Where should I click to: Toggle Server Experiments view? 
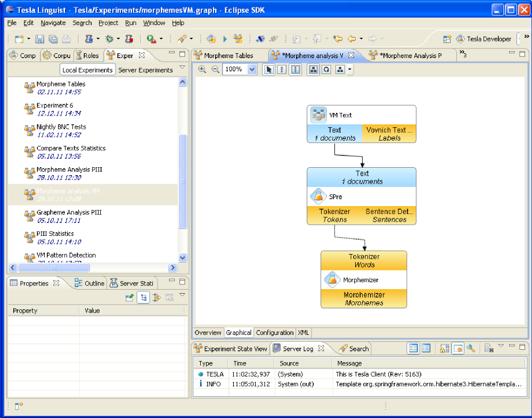point(145,70)
